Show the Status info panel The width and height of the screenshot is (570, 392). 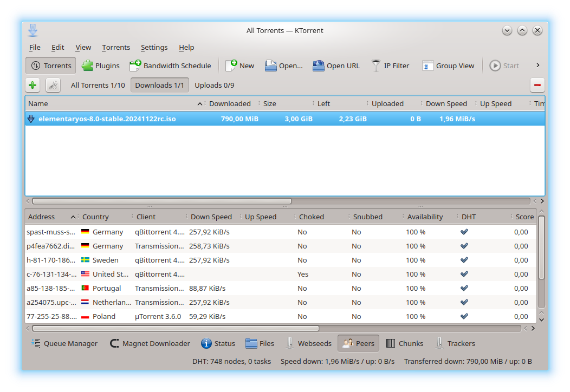click(x=218, y=344)
